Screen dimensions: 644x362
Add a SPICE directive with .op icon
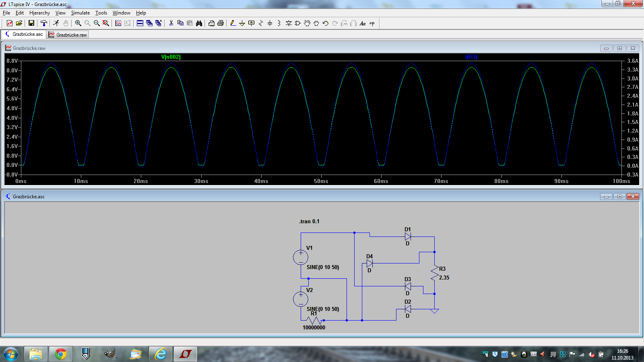[372, 23]
